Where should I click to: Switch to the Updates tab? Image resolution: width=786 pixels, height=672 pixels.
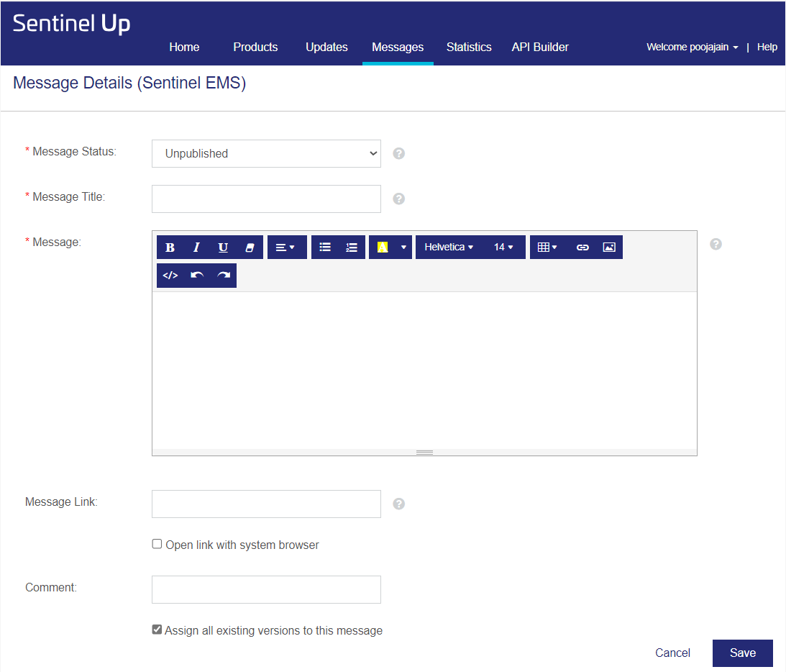[x=326, y=47]
